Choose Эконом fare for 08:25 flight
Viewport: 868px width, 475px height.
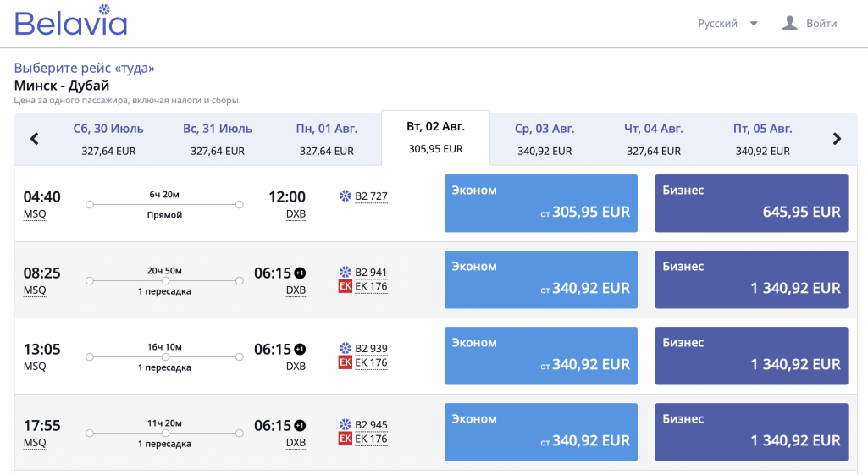pyautogui.click(x=541, y=279)
